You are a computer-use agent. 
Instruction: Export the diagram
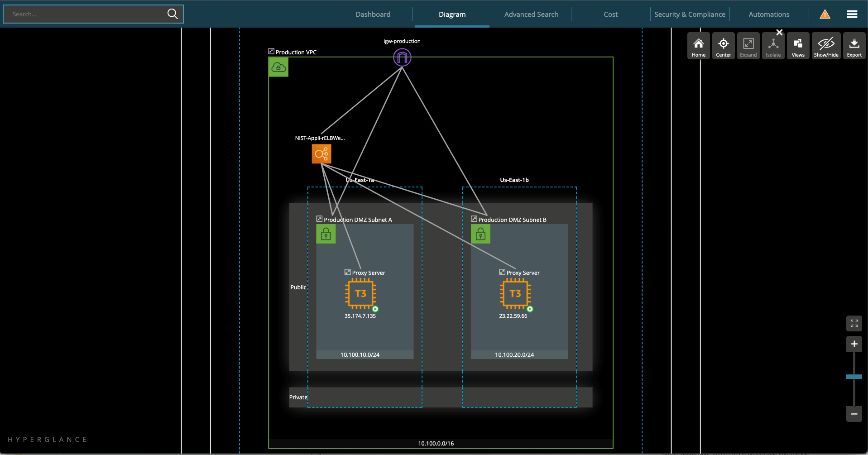pos(854,46)
